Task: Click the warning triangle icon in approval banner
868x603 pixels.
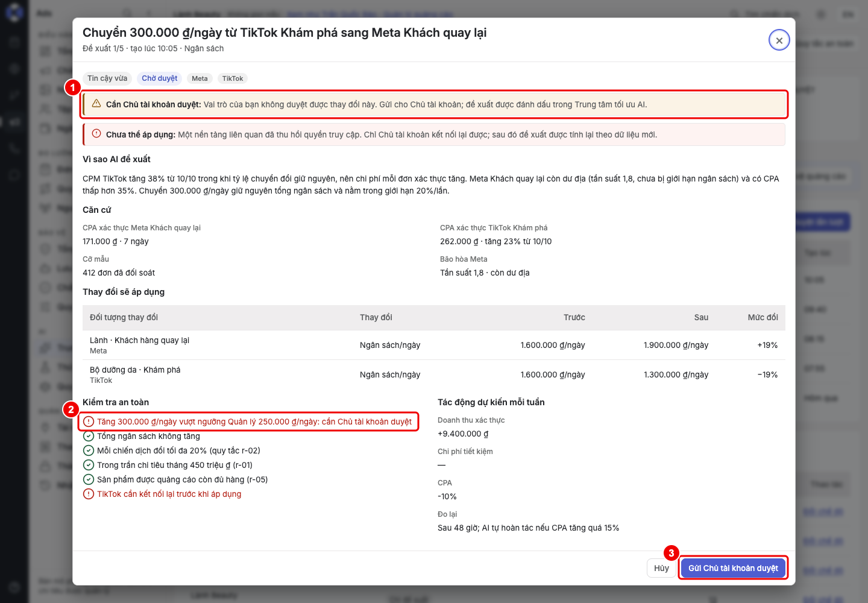Action: [x=96, y=104]
